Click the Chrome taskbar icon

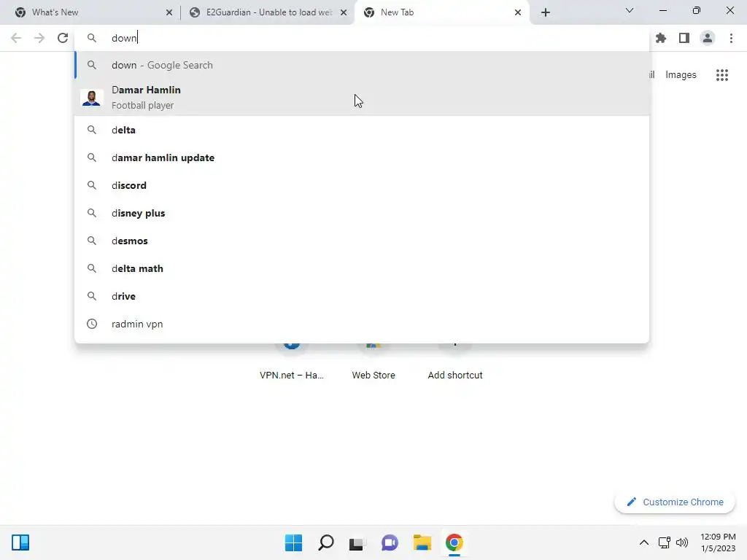pos(454,542)
